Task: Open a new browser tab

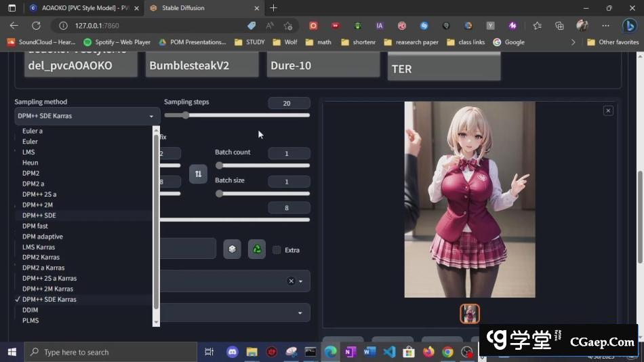Action: (273, 8)
